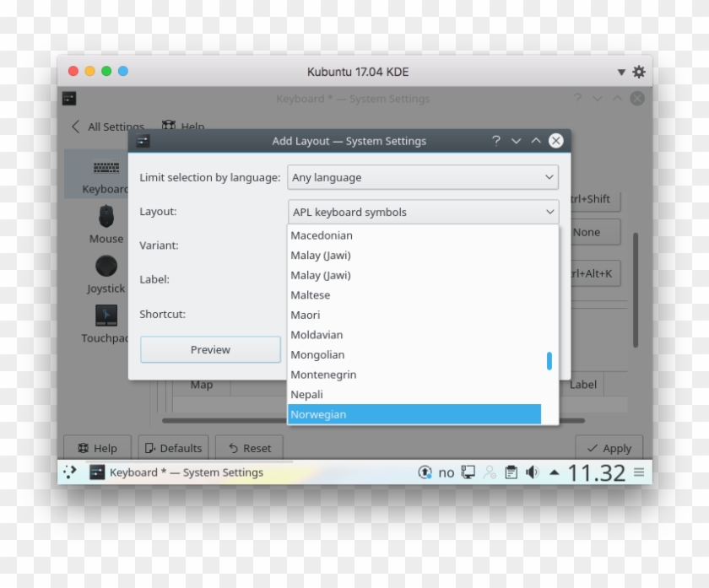Open the 'Any language' dropdown
The image size is (709, 588).
click(x=422, y=177)
